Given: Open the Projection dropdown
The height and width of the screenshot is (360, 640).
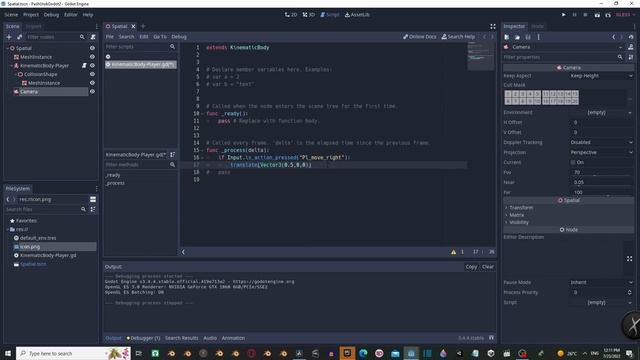Looking at the screenshot, I should tap(601, 152).
